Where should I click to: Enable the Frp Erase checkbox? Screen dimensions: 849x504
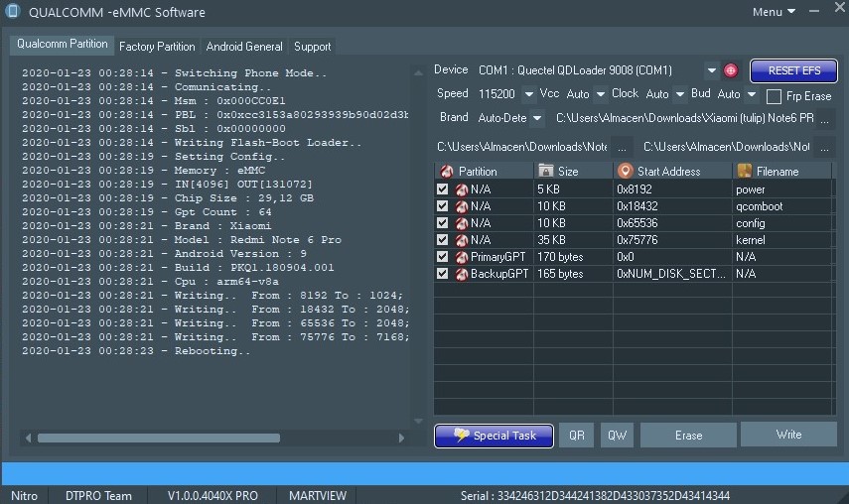(775, 96)
